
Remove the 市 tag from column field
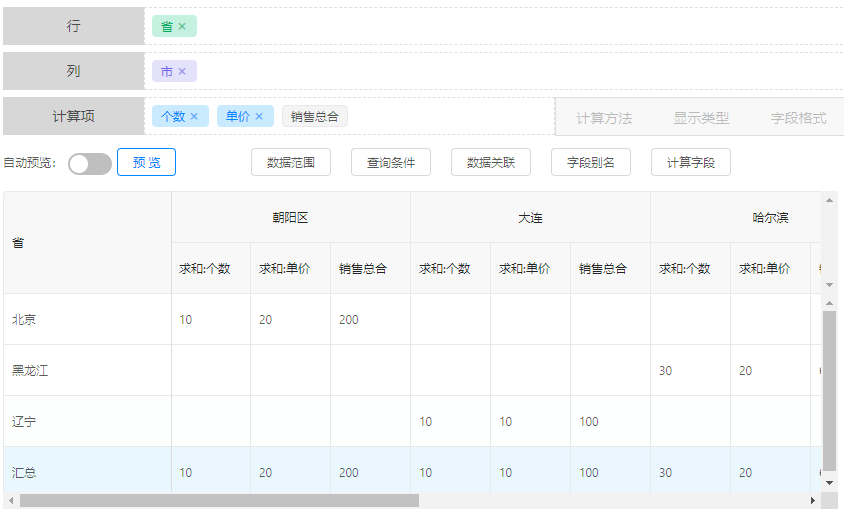point(182,72)
